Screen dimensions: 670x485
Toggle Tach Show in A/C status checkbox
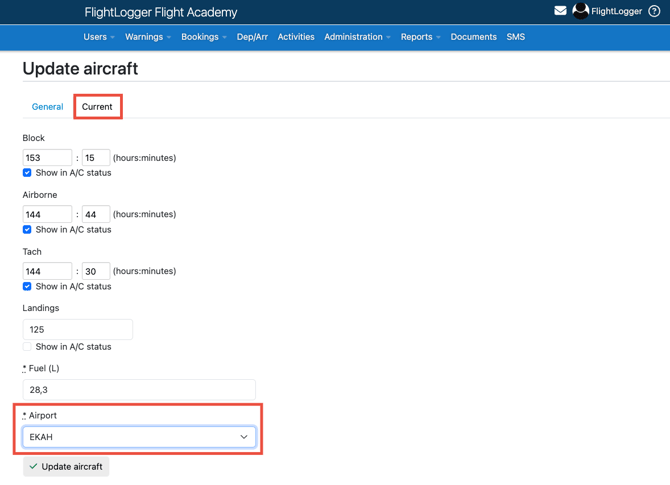(28, 287)
